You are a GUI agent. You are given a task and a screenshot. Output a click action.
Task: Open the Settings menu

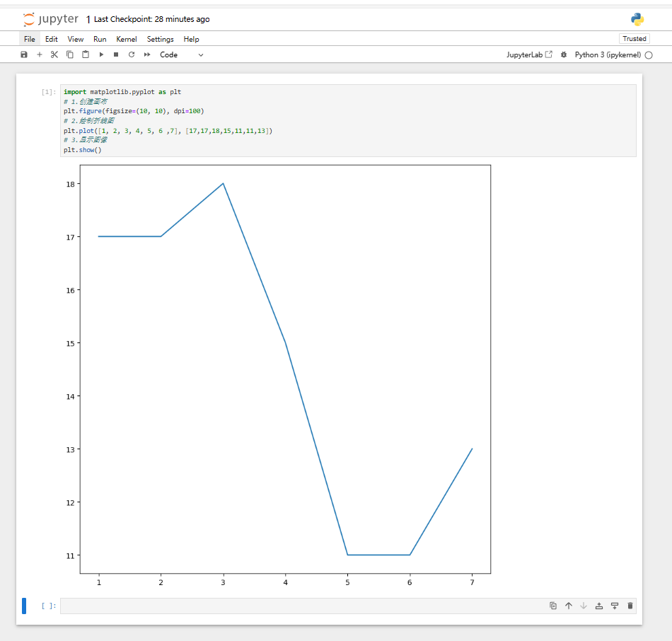(161, 39)
